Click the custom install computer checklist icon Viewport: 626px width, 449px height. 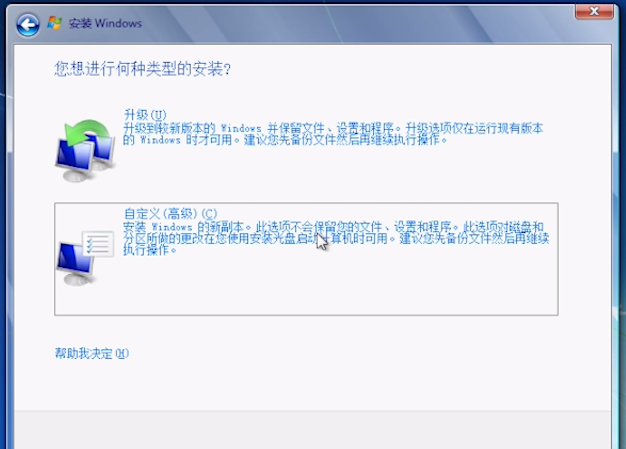(85, 258)
